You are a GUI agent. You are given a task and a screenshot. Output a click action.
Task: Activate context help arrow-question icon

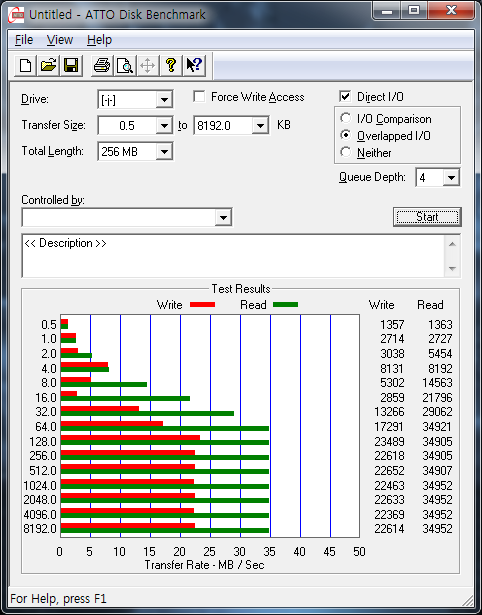[194, 65]
